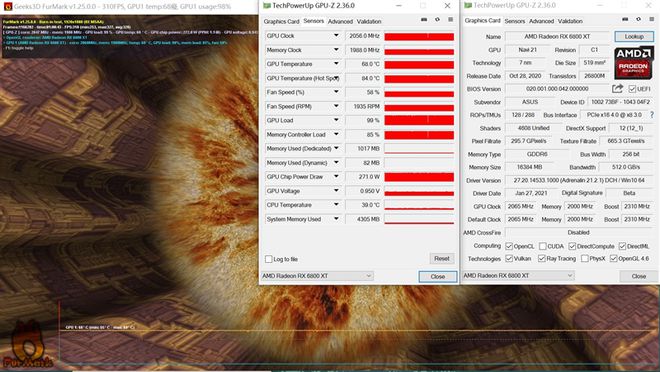Viewport: 660px width, 372px height.
Task: Open the Fan Speed (%) sensor dropdown
Action: pos(336,92)
